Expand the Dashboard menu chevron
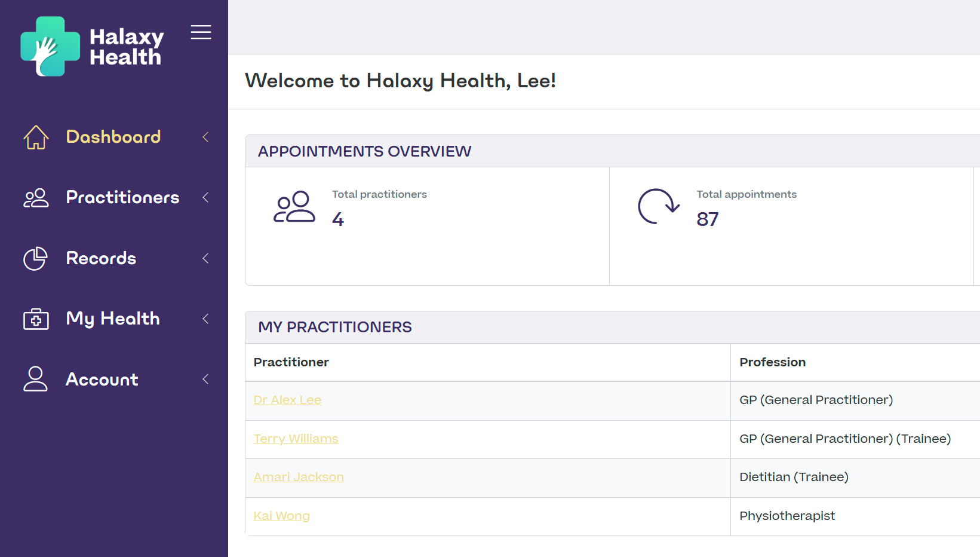Image resolution: width=980 pixels, height=557 pixels. pyautogui.click(x=205, y=137)
